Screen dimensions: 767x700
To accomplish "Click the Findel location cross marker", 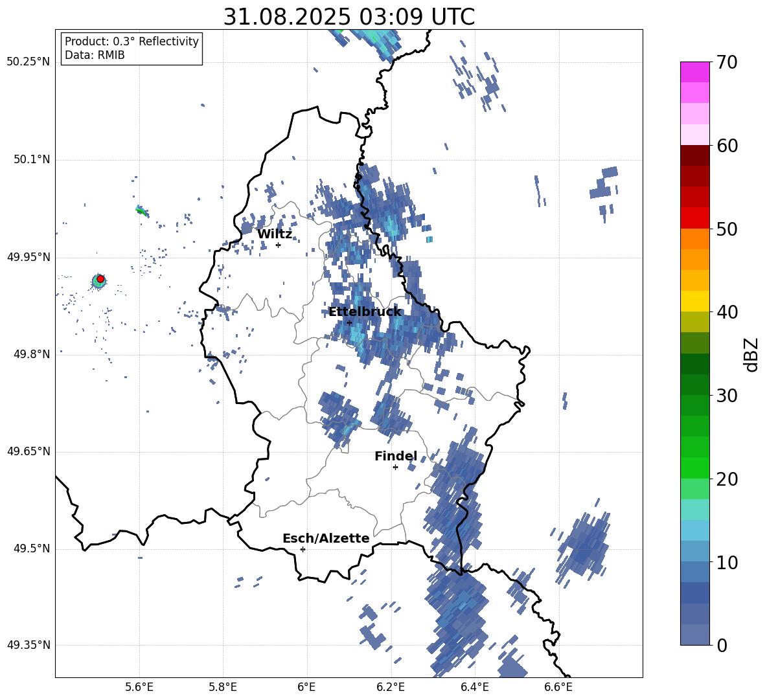I will point(395,468).
